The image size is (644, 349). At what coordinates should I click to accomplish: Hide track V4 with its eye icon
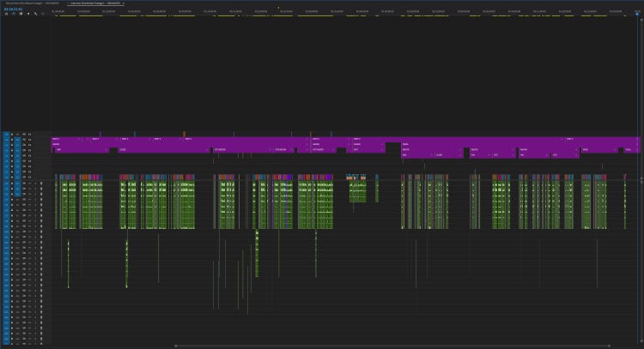(x=29, y=161)
